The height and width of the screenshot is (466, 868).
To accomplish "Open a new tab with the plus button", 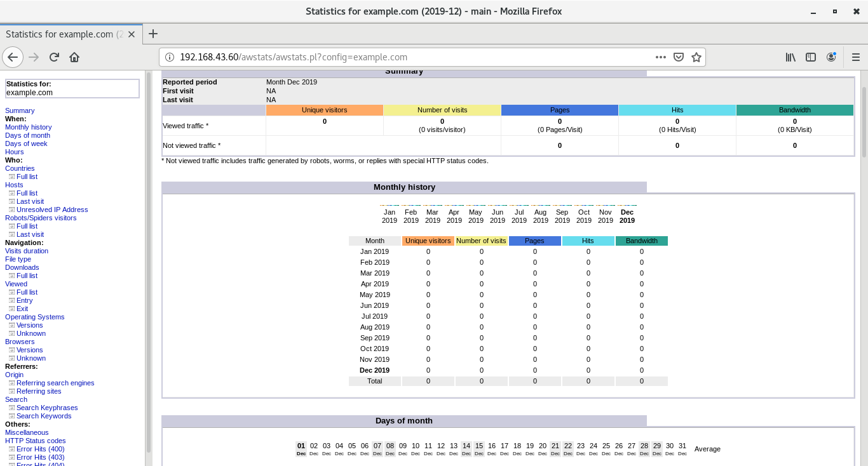I will point(153,34).
